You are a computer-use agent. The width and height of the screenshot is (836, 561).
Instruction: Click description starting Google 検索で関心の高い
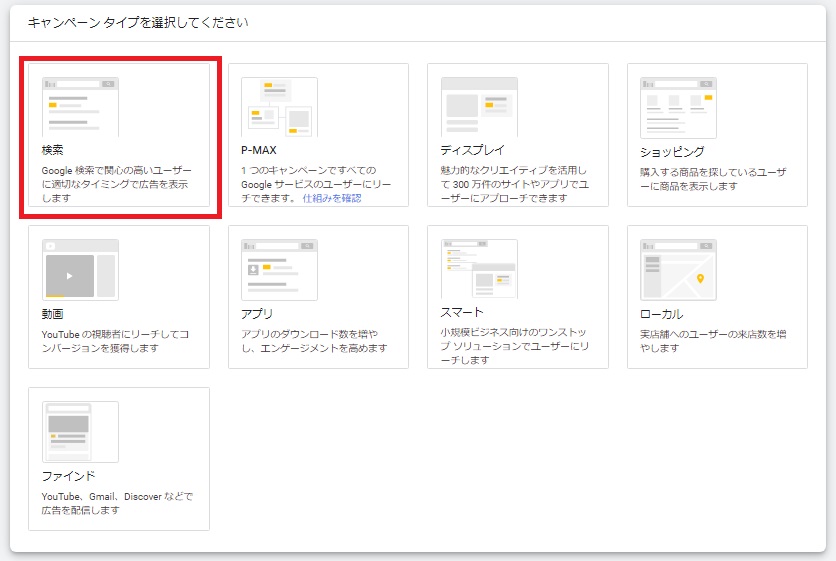tap(116, 184)
